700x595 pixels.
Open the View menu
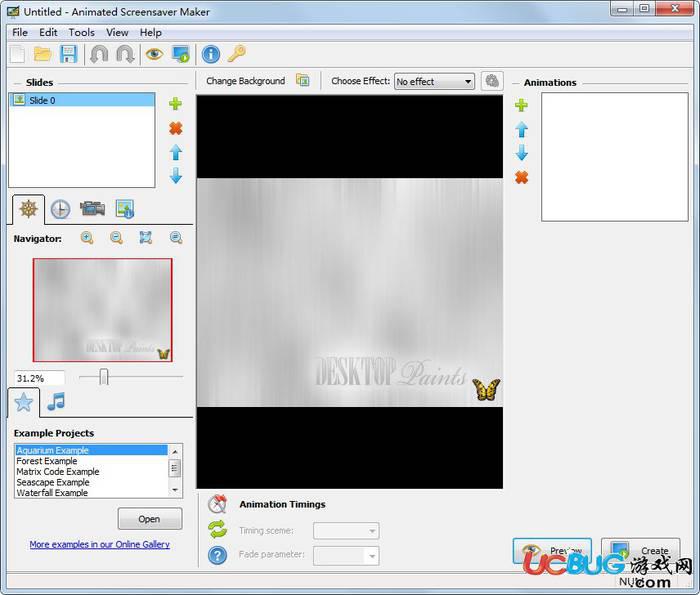click(117, 33)
